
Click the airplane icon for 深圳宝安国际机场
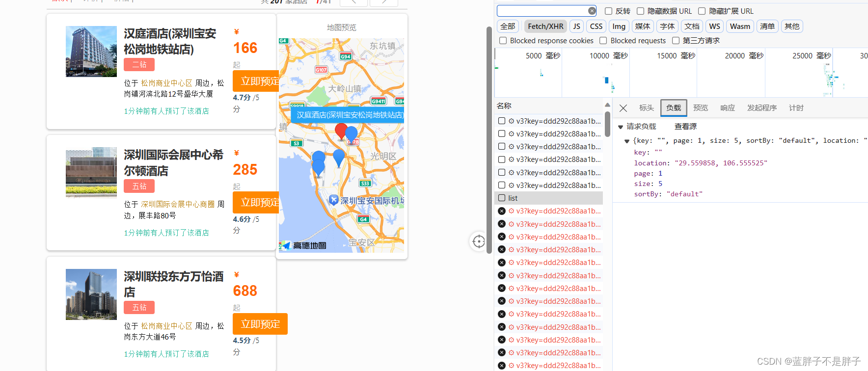[334, 200]
